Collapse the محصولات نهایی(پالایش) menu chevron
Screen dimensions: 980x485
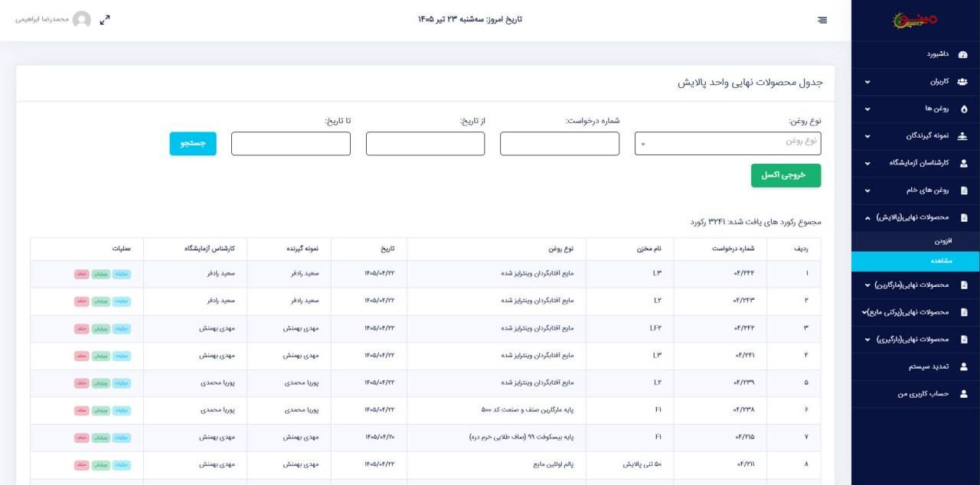[867, 217]
